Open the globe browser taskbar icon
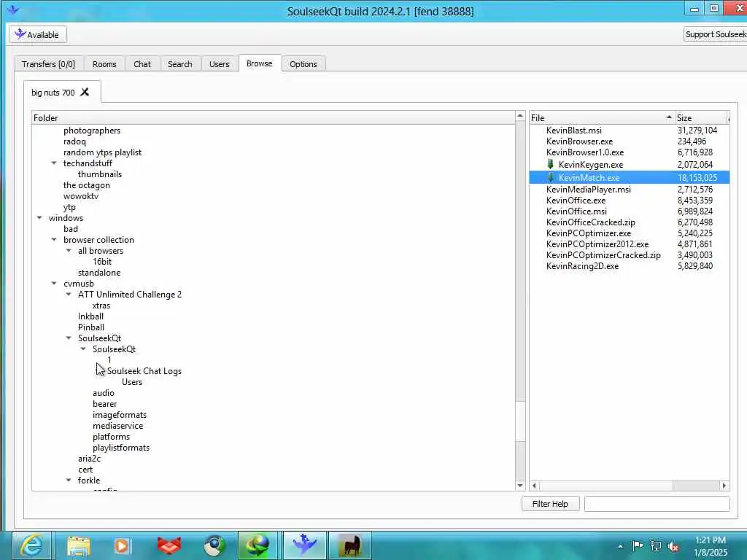Viewport: 747px width, 560px height. point(214,545)
